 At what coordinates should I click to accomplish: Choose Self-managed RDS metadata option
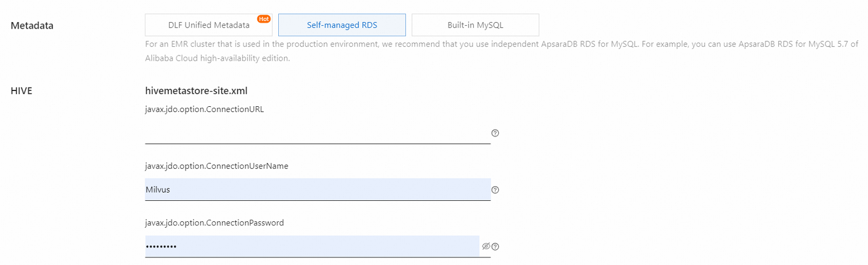(342, 25)
